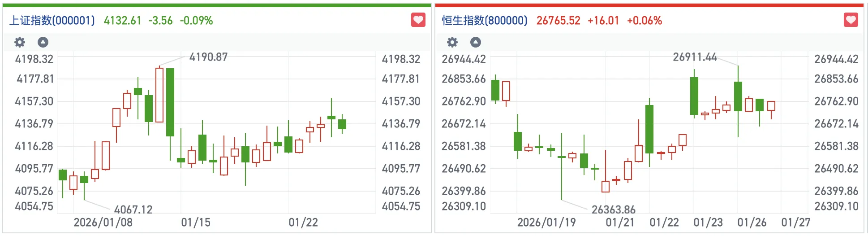This screenshot has width=868, height=236.
Task: Select the 01/26 date on 恒生指数 axis
Action: point(752,223)
